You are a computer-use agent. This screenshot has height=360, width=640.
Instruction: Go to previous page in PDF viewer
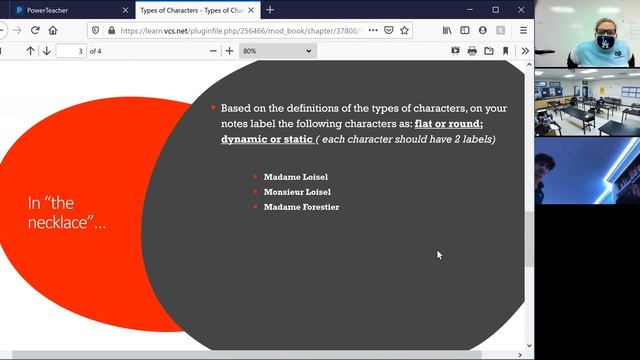(x=30, y=51)
